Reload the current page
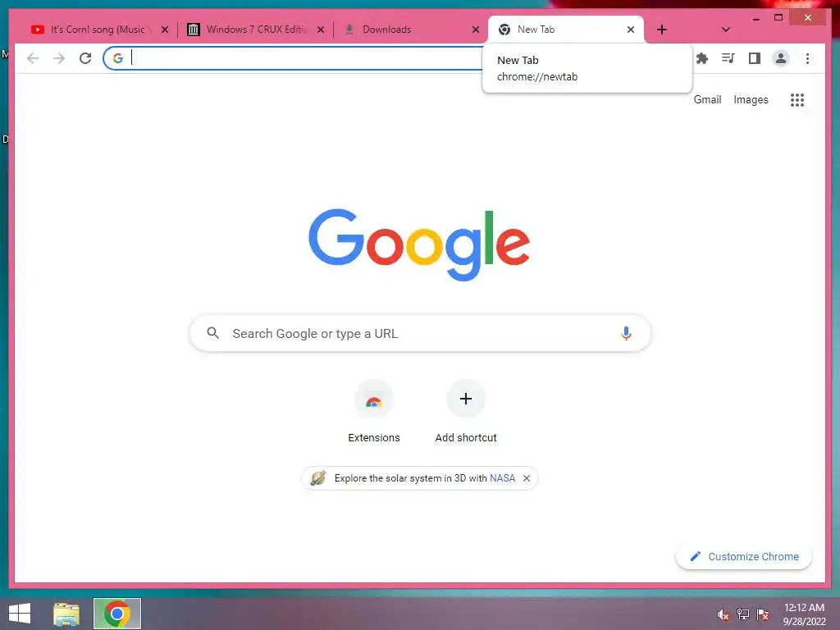This screenshot has height=630, width=840. 85,58
